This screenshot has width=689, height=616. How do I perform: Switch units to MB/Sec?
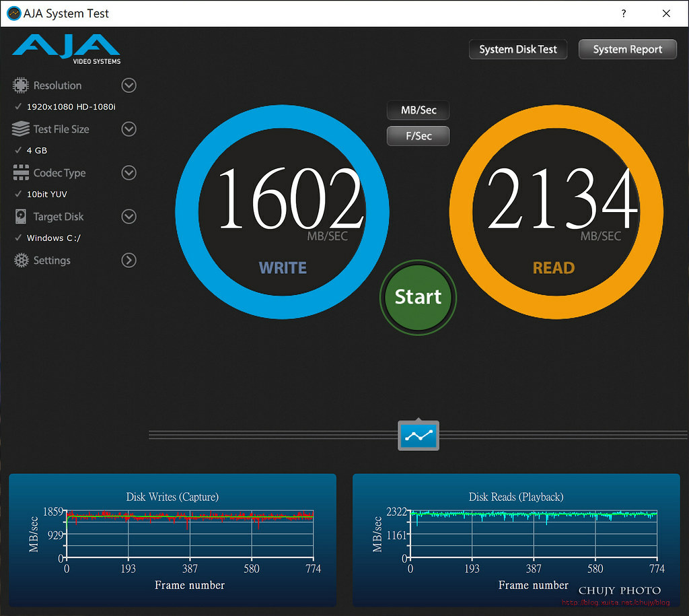419,110
